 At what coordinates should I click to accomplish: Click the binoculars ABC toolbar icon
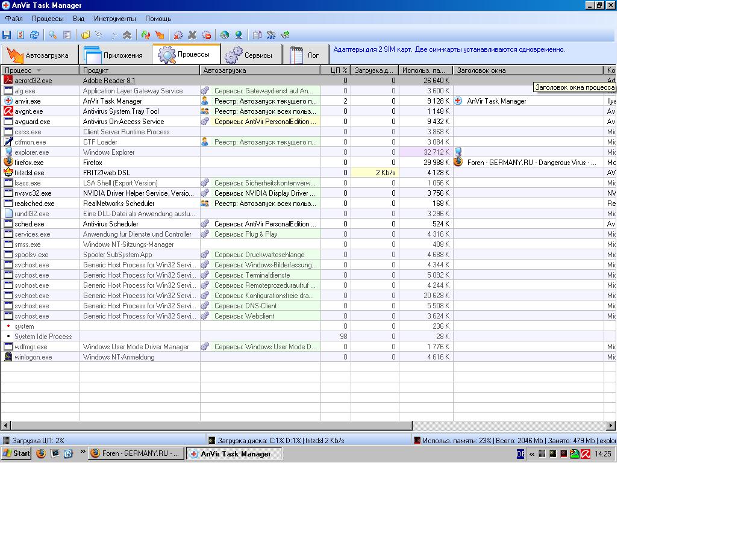[x=271, y=35]
